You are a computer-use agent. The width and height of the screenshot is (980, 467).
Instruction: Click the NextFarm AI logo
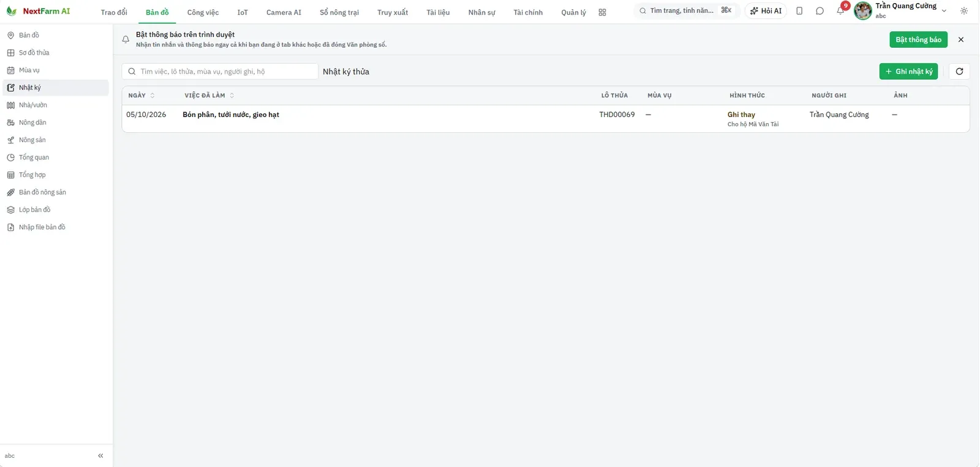(38, 11)
